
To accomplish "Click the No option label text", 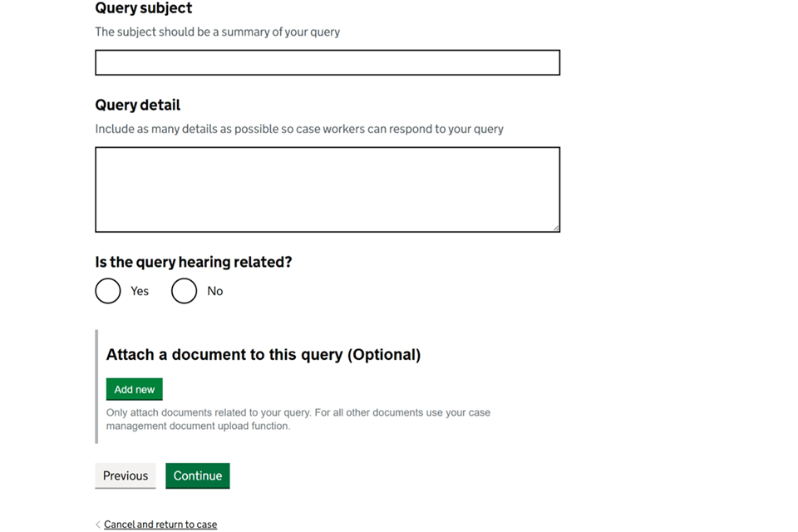I will (x=215, y=291).
